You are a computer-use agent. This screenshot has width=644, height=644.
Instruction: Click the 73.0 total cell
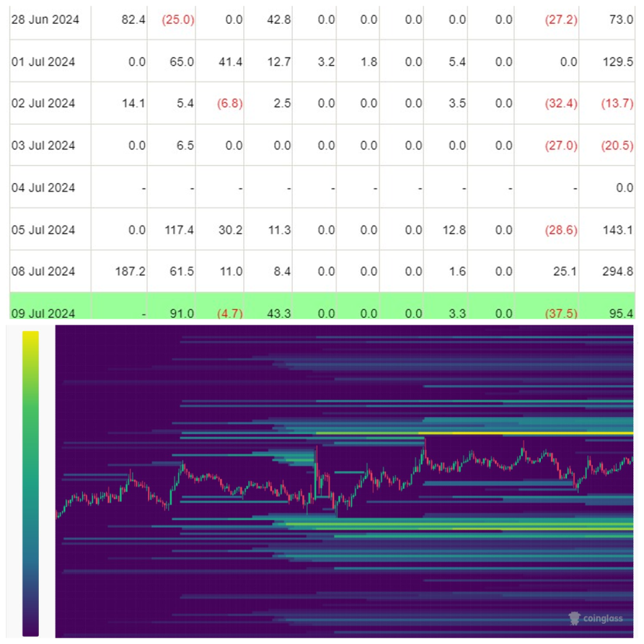pos(621,19)
